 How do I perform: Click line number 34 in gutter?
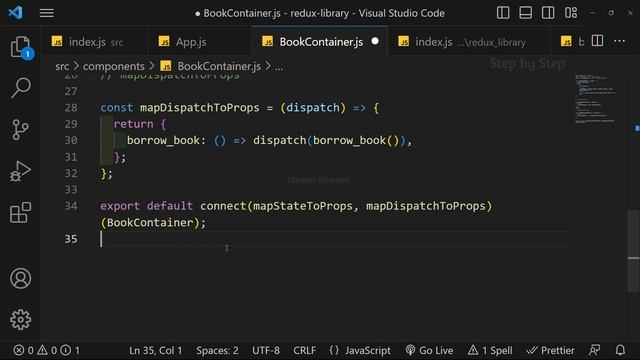[71, 206]
